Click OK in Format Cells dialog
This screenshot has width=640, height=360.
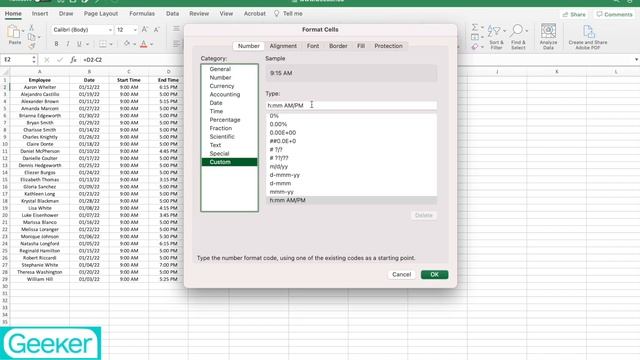[x=434, y=274]
